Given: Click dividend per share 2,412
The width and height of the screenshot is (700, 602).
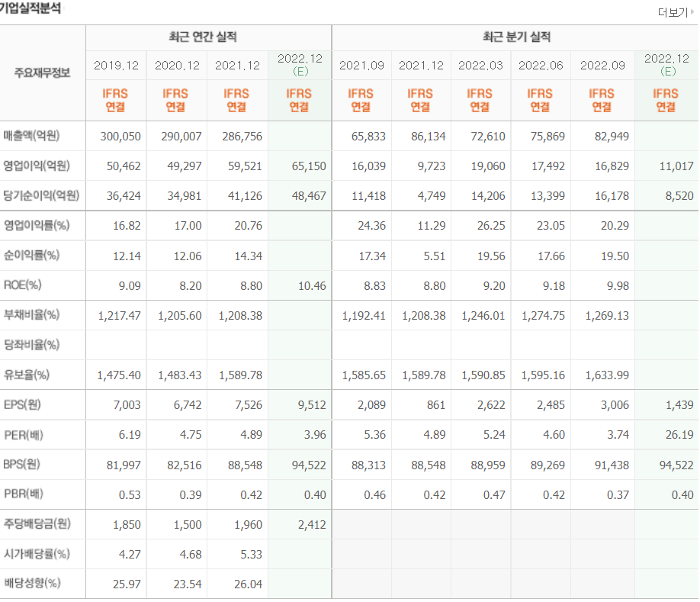Looking at the screenshot, I should (312, 525).
